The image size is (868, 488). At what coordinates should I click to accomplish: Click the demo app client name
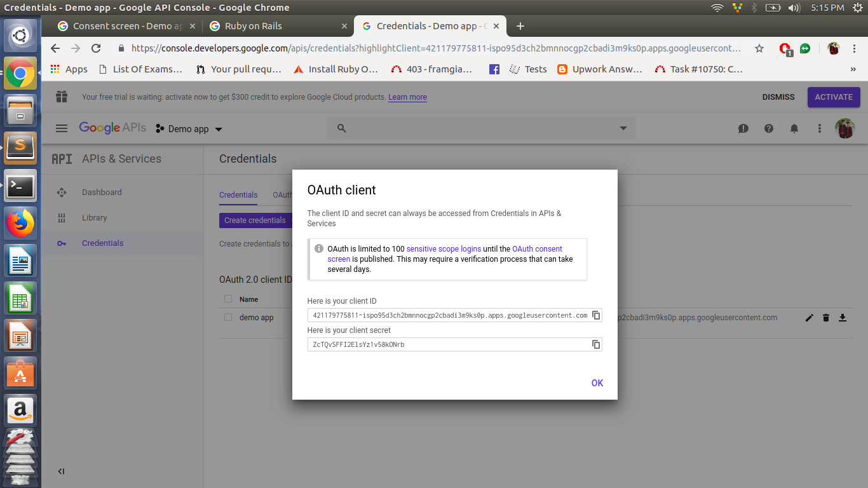click(257, 318)
